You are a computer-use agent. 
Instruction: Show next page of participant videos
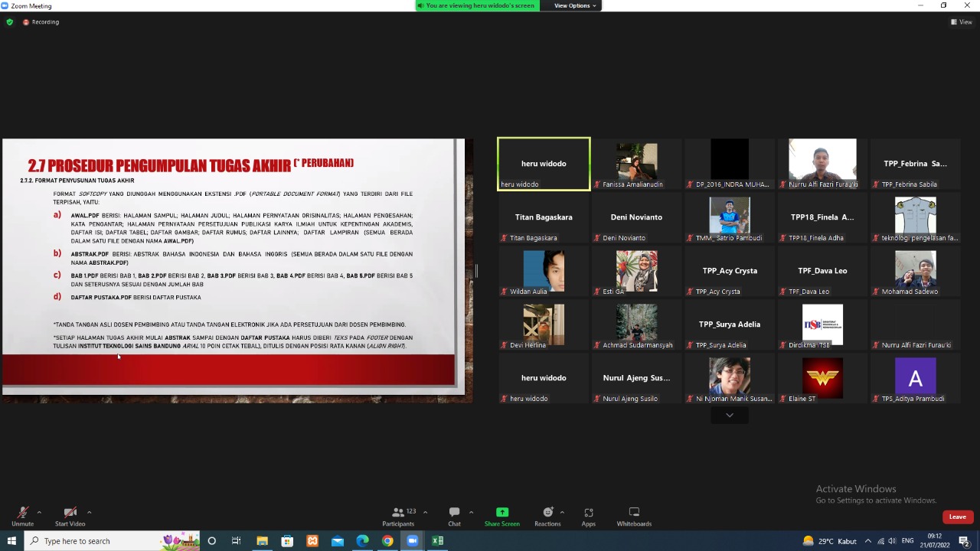click(x=729, y=415)
